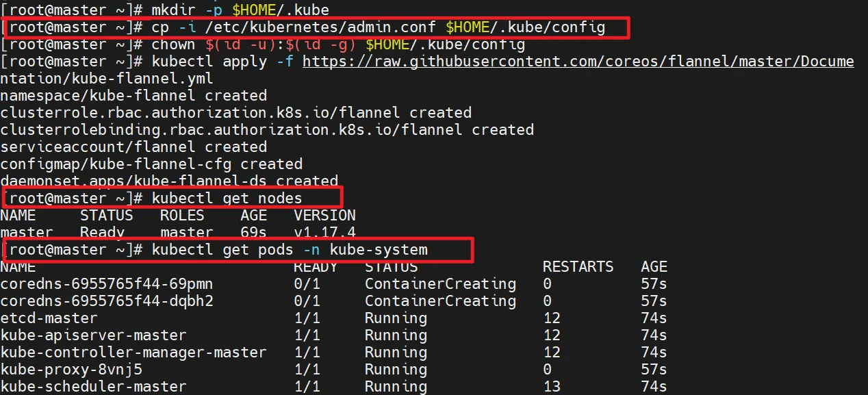Image resolution: width=868 pixels, height=395 pixels.
Task: Click the VERSION column header in nodes output
Action: tap(324, 216)
